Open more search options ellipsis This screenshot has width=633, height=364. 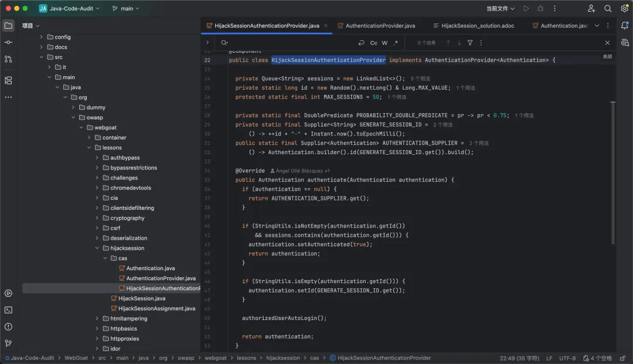tap(481, 43)
